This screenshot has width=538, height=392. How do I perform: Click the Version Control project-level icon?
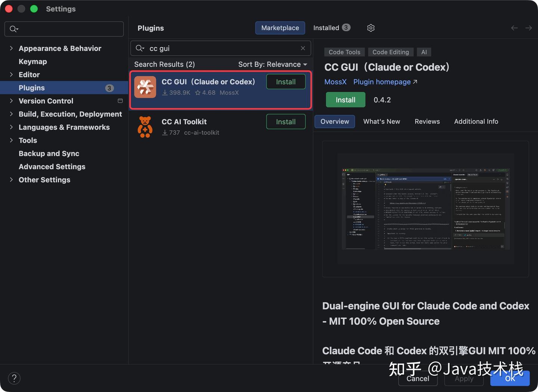coord(120,101)
